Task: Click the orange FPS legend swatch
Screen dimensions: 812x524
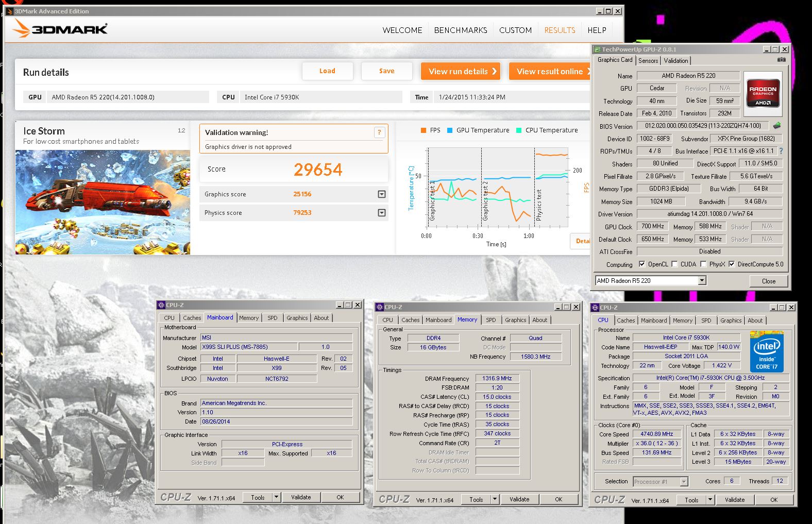Action: tap(424, 130)
